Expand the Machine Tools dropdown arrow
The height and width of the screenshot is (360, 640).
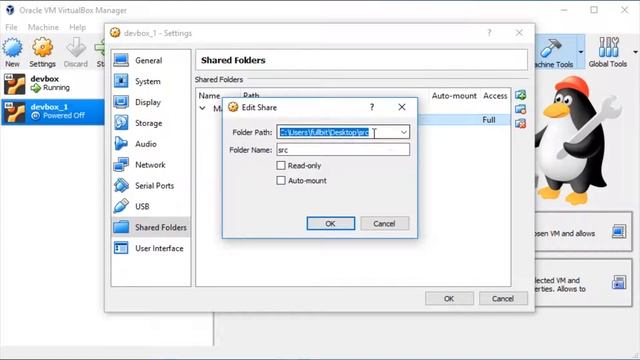coord(580,52)
